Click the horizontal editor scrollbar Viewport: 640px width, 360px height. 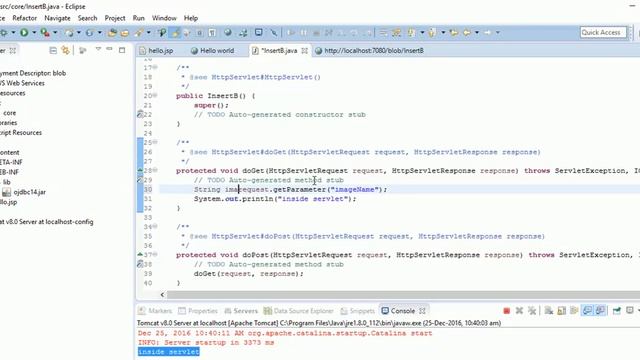pos(403,295)
